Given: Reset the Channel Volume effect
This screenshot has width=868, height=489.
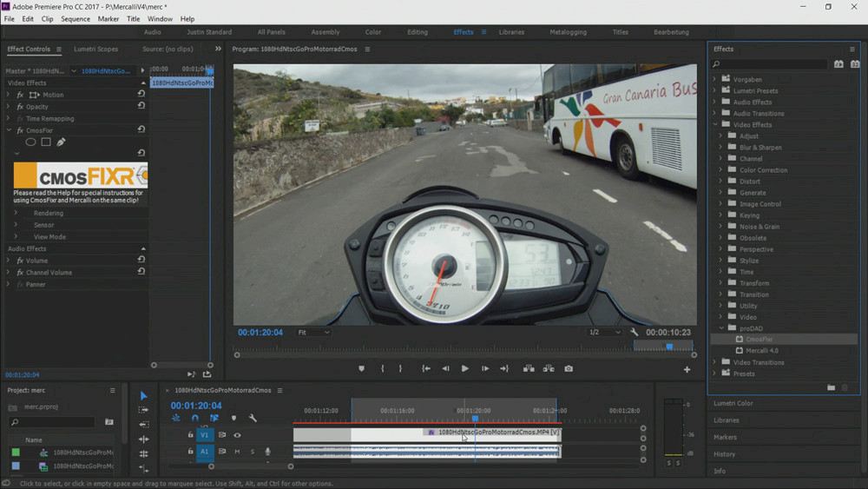Looking at the screenshot, I should (141, 272).
